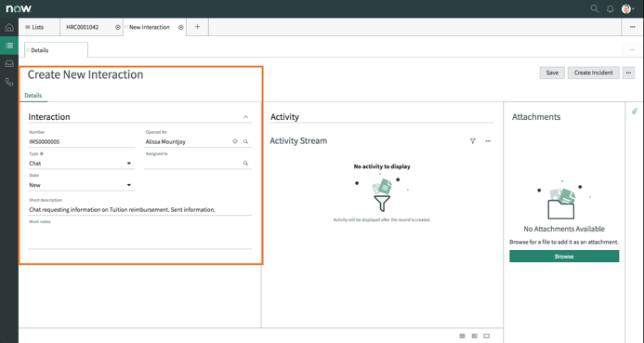This screenshot has height=343, width=644.
Task: Click the global search magnifier icon
Action: 595,8
